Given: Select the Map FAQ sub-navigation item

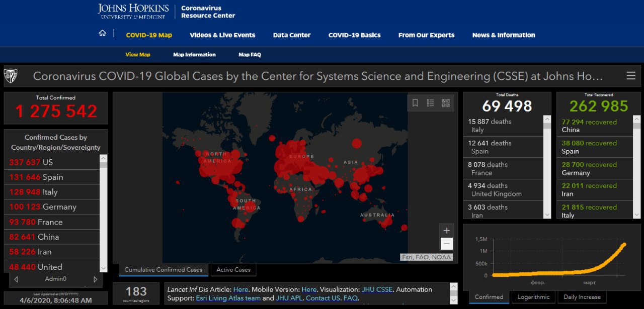Looking at the screenshot, I should 250,55.
